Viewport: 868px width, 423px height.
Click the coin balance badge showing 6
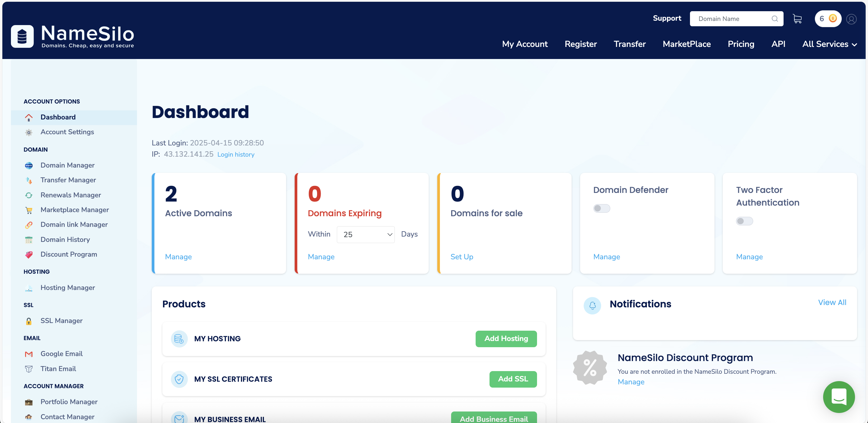[828, 19]
